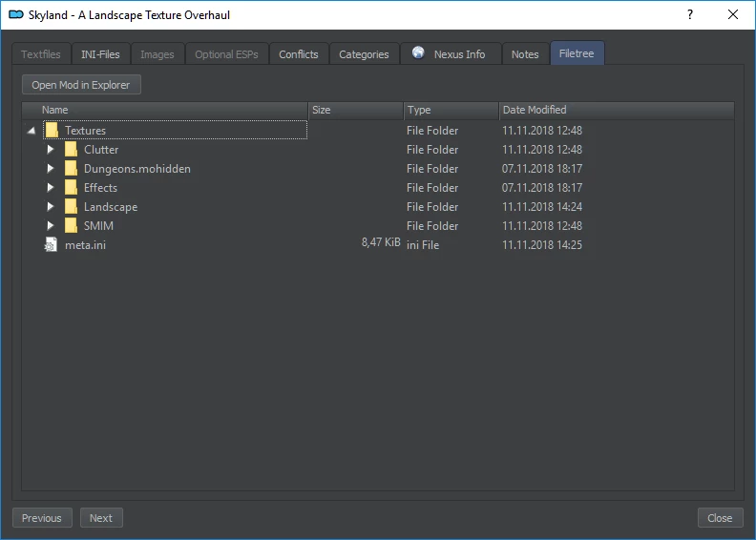The image size is (756, 540).
Task: Open the INI-Files tab
Action: pyautogui.click(x=100, y=54)
